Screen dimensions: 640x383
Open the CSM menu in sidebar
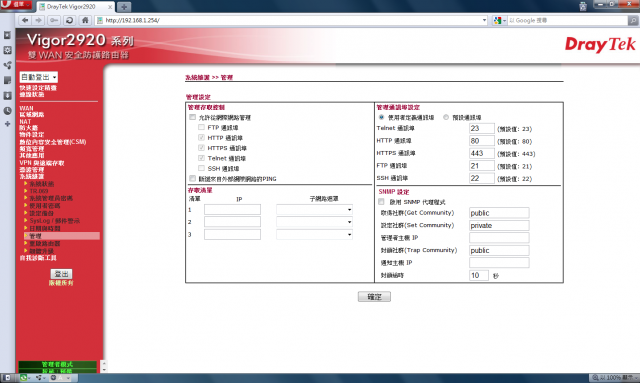point(53,142)
